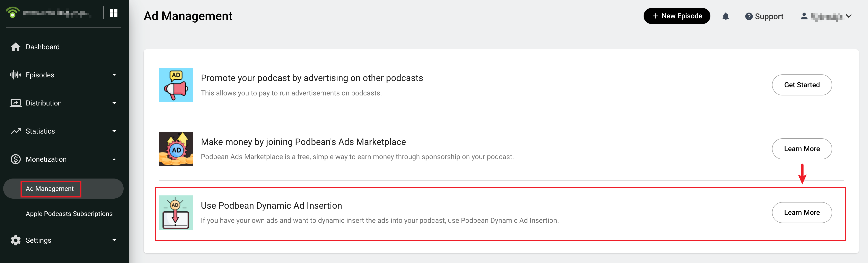Viewport: 868px width, 263px height.
Task: Click the Dashboard home icon
Action: click(x=16, y=47)
